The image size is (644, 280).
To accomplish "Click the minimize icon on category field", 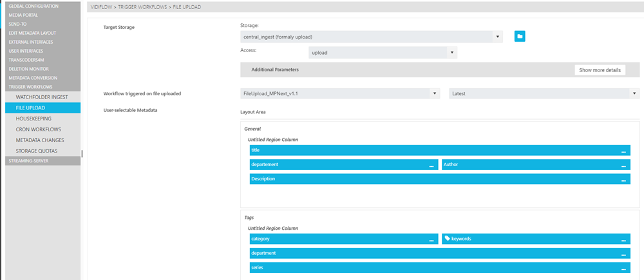I will [431, 239].
